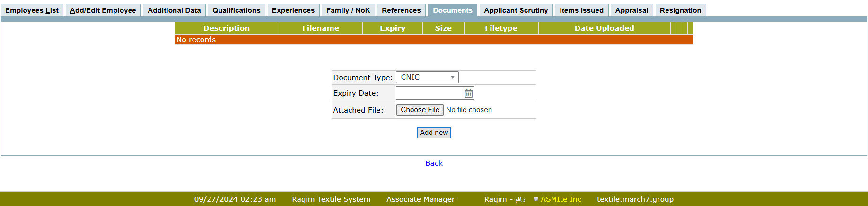Go to the Items Issued tab

tap(581, 10)
